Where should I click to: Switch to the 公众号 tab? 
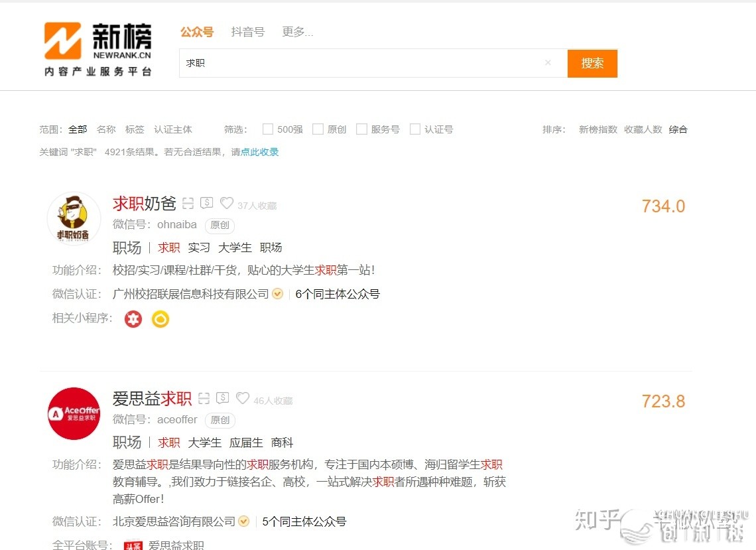point(197,32)
